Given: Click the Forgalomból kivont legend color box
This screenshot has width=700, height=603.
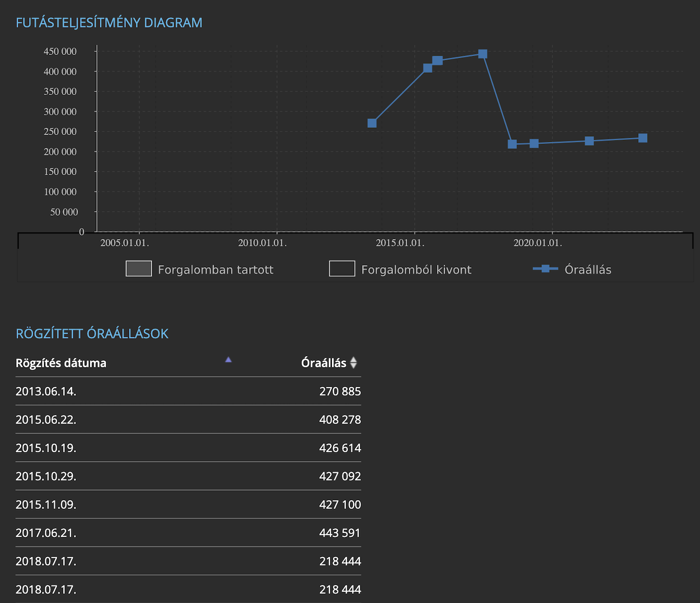Looking at the screenshot, I should coord(342,269).
